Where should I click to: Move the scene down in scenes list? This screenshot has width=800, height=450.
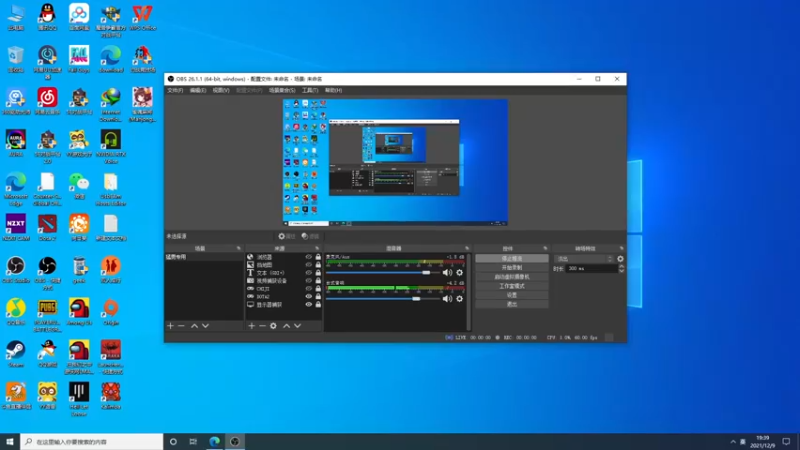click(205, 326)
